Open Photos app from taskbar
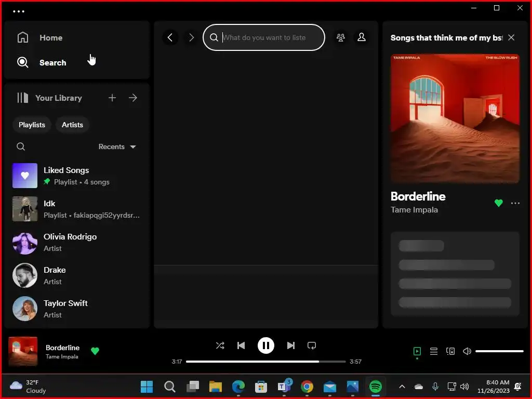 353,387
